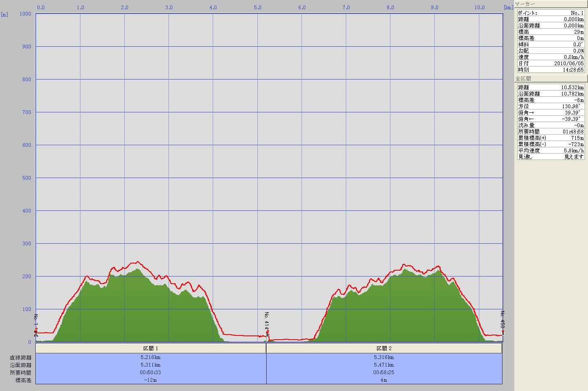Click the 勾配 value 0.0%
The height and width of the screenshot is (391, 588).
[x=578, y=51]
